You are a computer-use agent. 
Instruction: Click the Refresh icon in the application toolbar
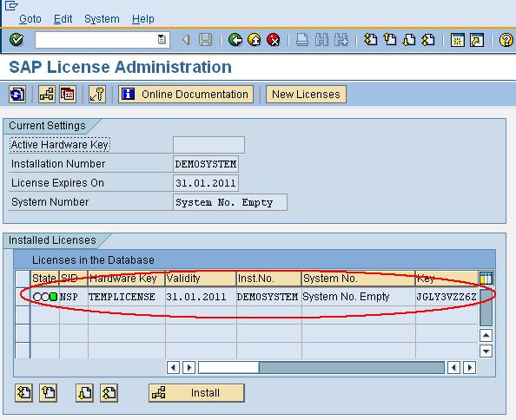coord(17,95)
